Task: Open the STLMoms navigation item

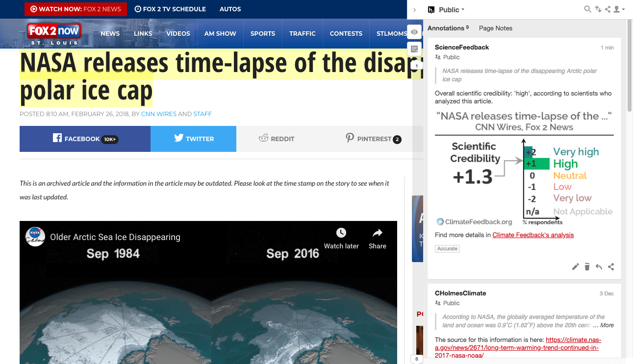Action: tap(392, 34)
